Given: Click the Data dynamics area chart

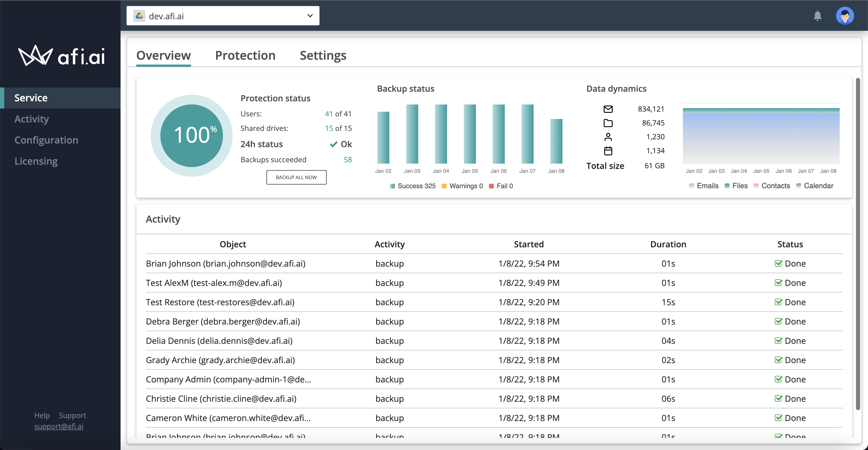Looking at the screenshot, I should pos(761,136).
